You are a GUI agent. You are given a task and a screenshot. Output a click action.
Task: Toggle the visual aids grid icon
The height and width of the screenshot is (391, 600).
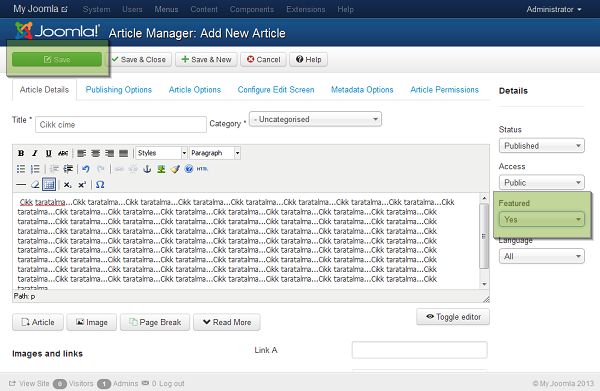pos(49,184)
